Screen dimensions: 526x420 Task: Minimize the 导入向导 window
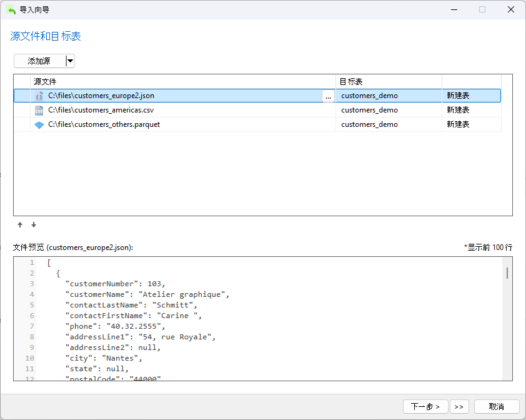(x=454, y=10)
